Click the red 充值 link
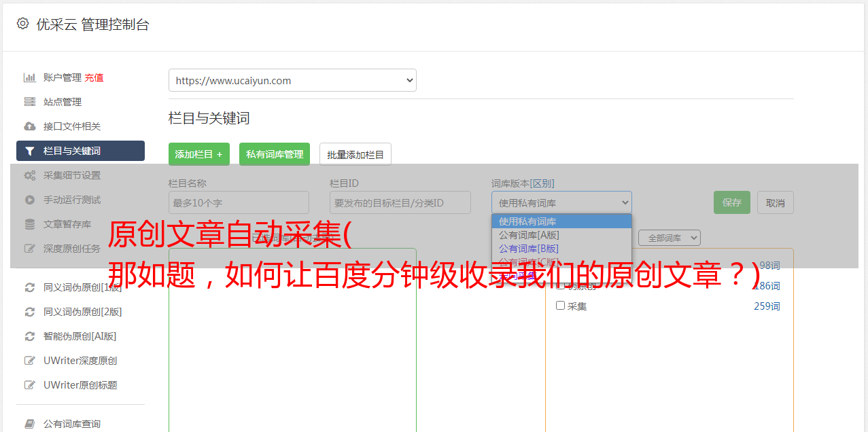This screenshot has width=868, height=432. pyautogui.click(x=94, y=77)
